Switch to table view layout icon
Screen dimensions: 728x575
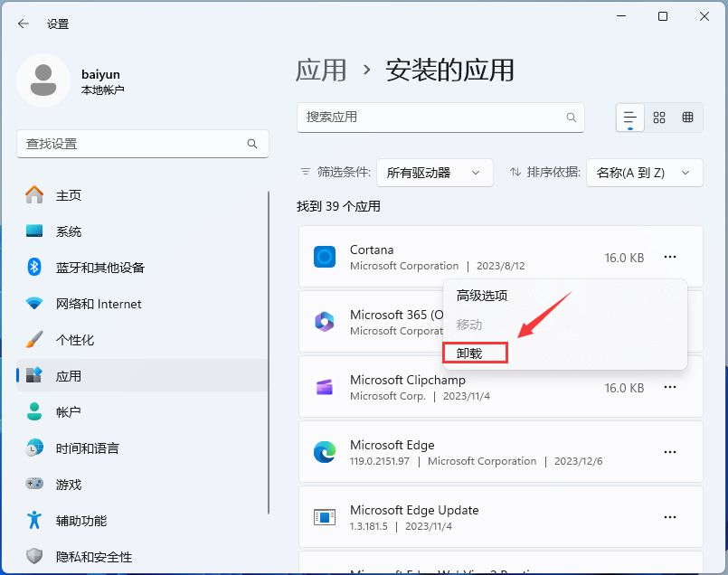tap(687, 118)
